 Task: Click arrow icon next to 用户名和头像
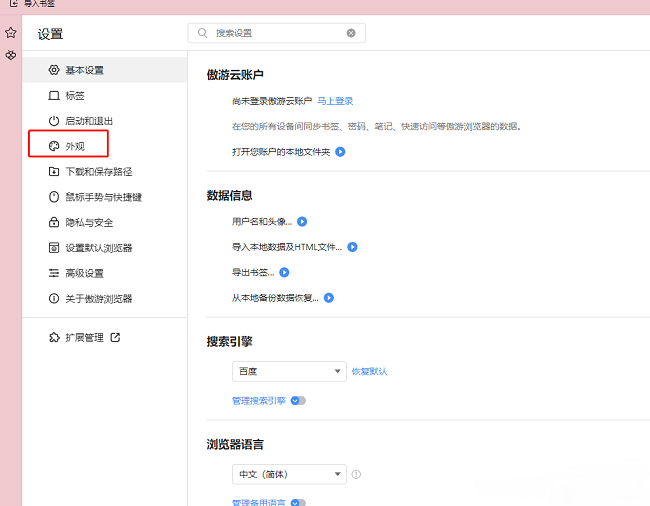[x=302, y=222]
